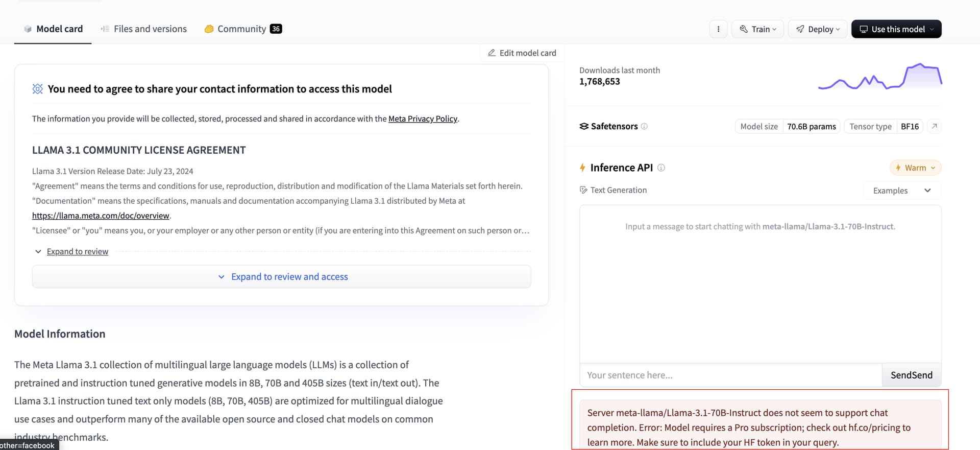Click Use this model button
This screenshot has height=450, width=980.
point(896,29)
